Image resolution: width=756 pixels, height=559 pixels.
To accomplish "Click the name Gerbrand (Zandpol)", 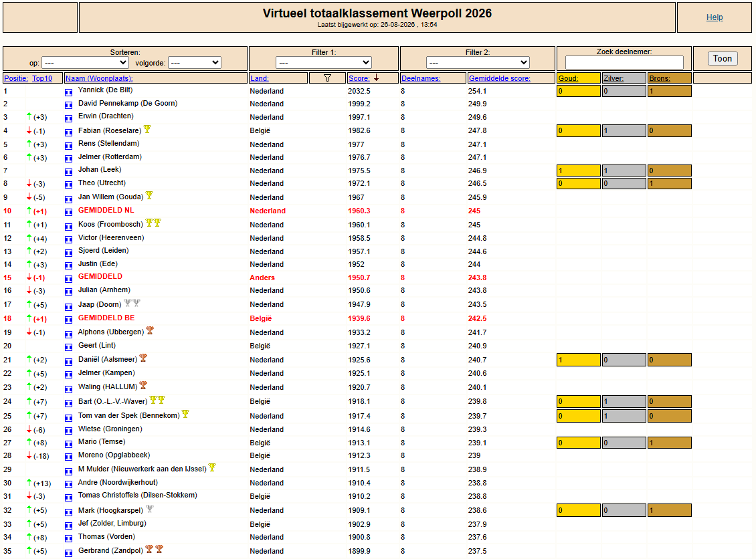I will [110, 551].
